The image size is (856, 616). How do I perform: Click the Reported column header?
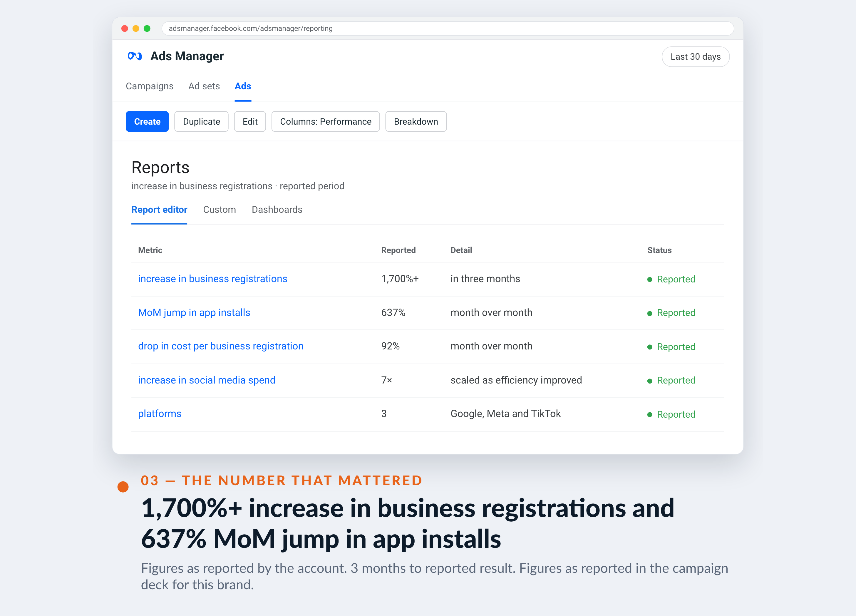tap(398, 250)
